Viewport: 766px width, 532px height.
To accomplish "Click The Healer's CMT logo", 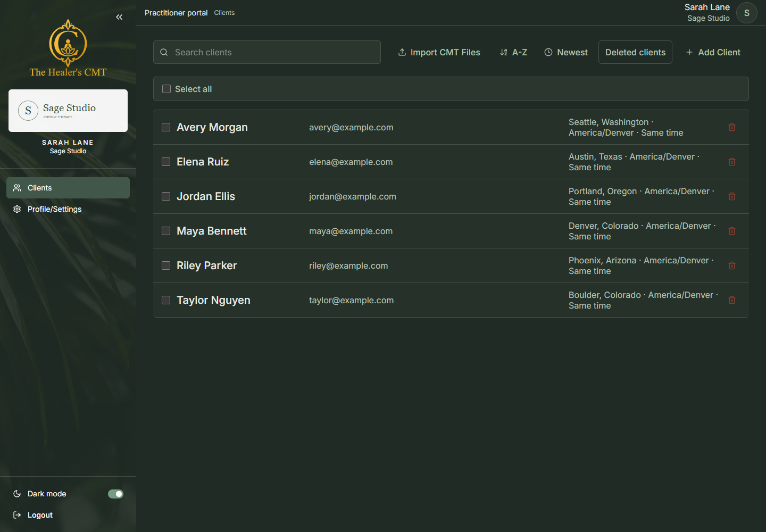I will click(x=68, y=48).
